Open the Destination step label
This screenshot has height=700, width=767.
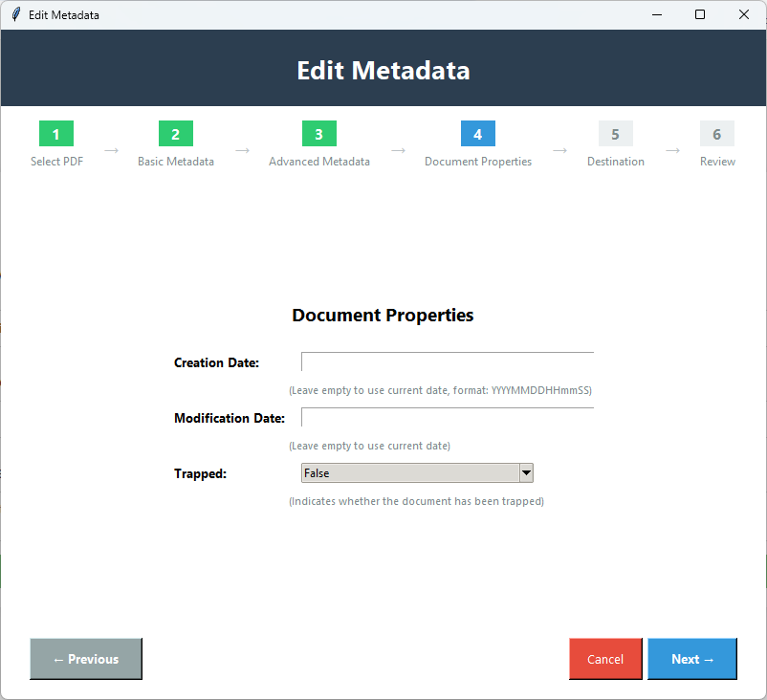(615, 162)
